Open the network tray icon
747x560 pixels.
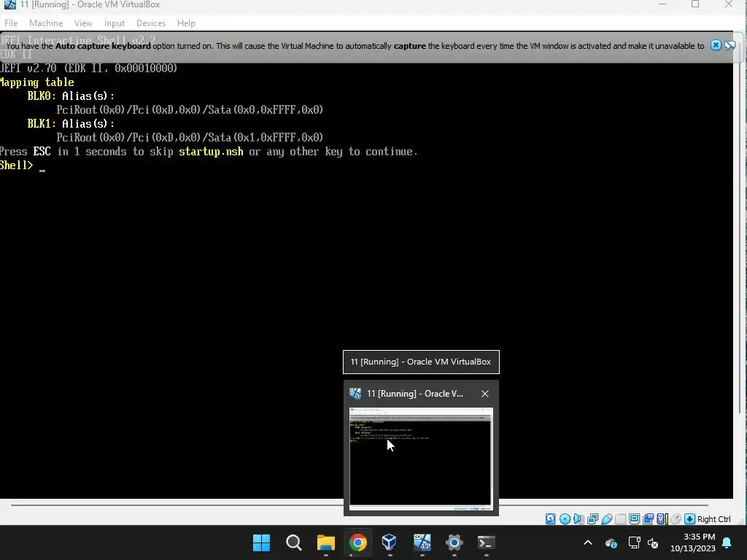[634, 542]
